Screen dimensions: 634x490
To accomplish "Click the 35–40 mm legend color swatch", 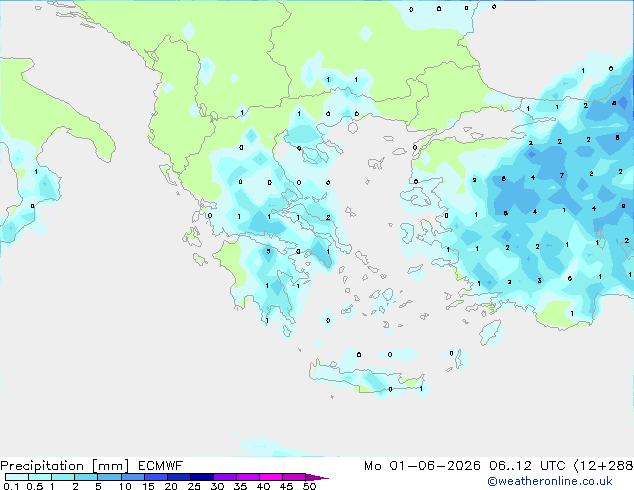I will coord(247,477).
